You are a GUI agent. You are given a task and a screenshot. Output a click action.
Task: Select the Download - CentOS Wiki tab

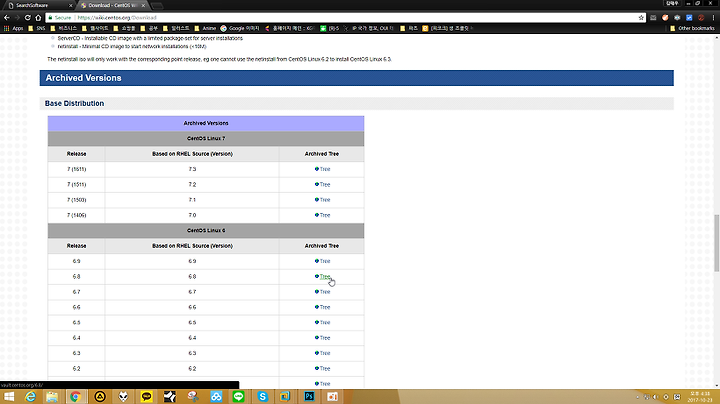tap(112, 6)
